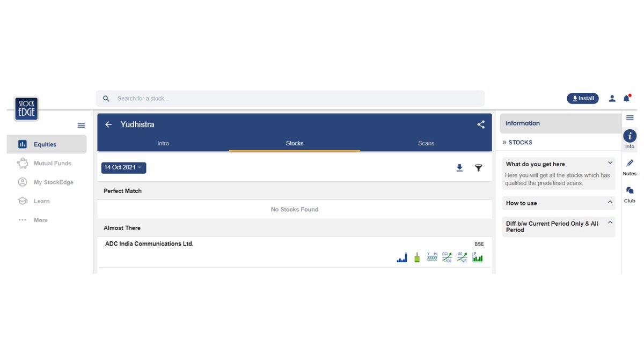Click the blue volume bars scan icon
This screenshot has width=644, height=362.
coord(402,257)
